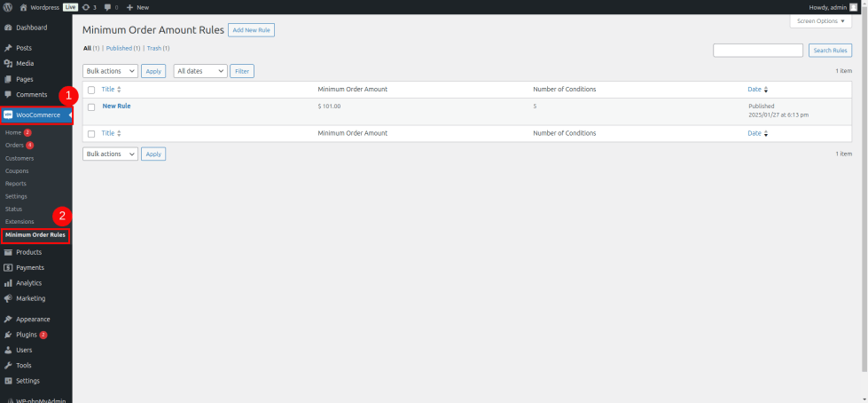868x403 pixels.
Task: Focus the search rules text field
Action: click(758, 51)
